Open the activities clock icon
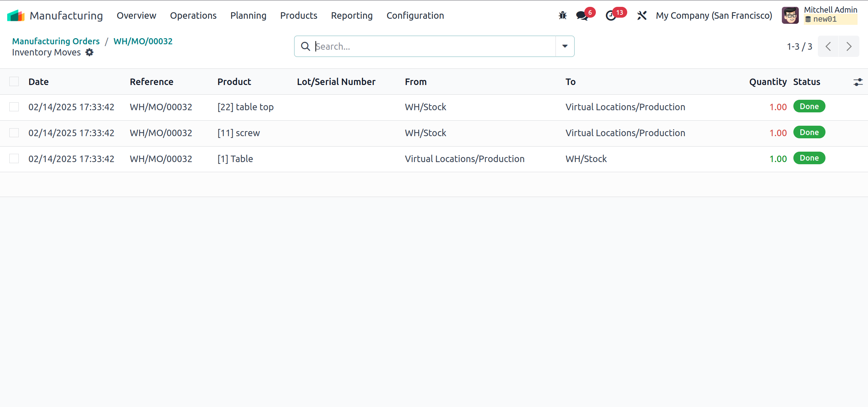This screenshot has width=868, height=407. point(611,15)
